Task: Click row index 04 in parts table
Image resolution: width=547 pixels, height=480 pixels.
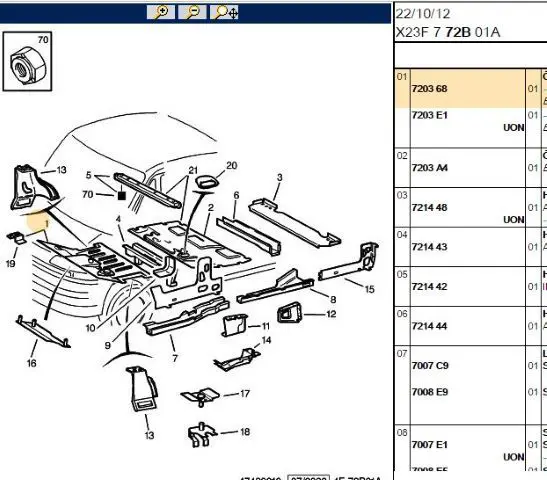Action: pyautogui.click(x=402, y=235)
